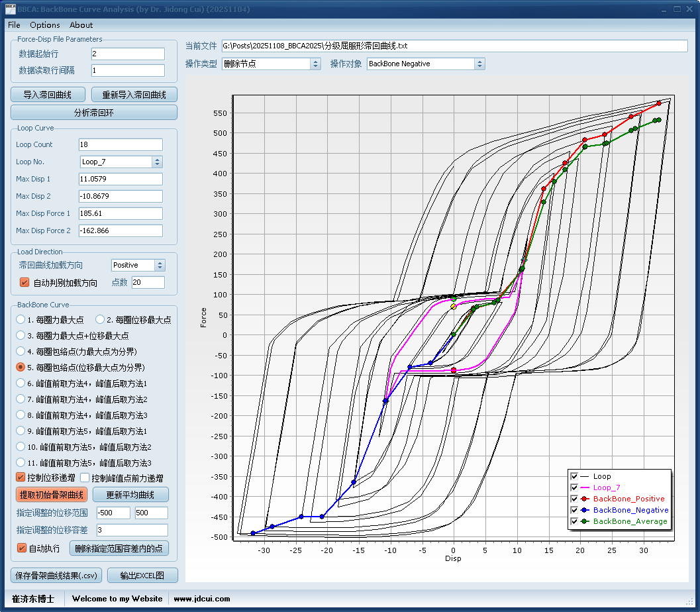
Task: Click the 分析滞回环 button
Action: pos(94,113)
